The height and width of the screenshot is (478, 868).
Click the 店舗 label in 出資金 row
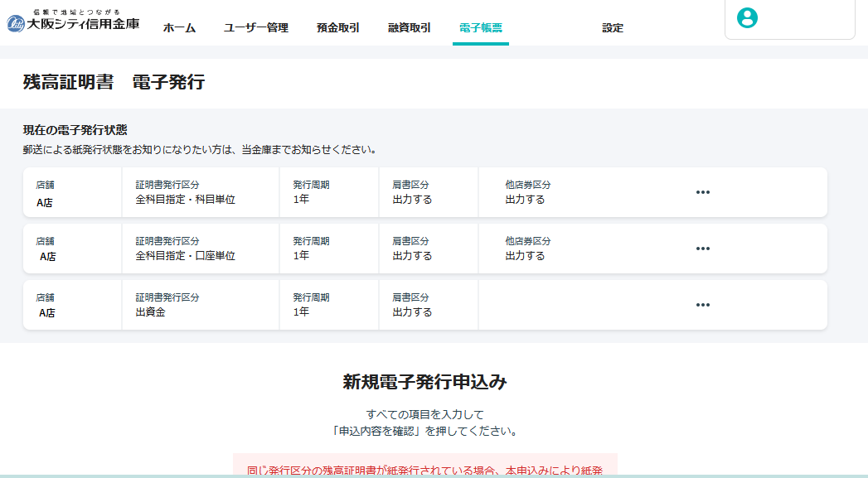[45, 297]
